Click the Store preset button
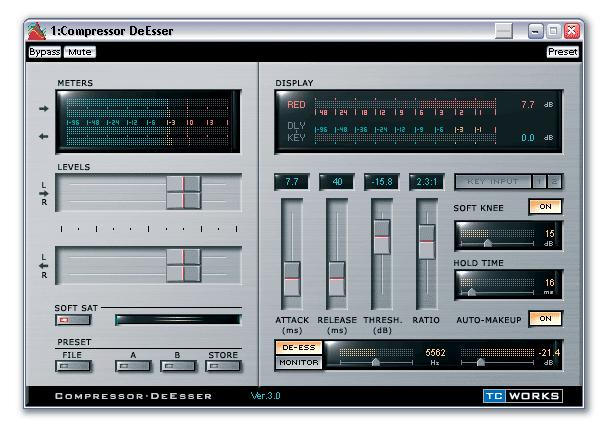This screenshot has width=603, height=433. tap(223, 366)
